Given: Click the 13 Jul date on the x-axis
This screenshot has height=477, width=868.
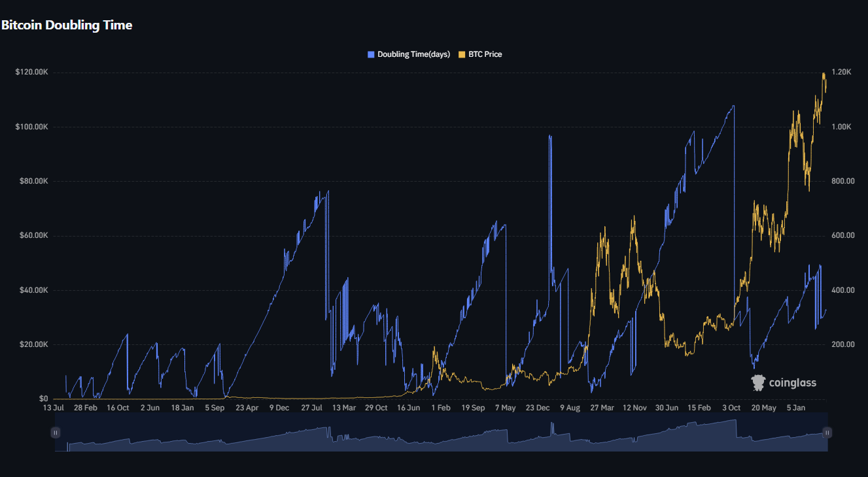Looking at the screenshot, I should point(54,408).
